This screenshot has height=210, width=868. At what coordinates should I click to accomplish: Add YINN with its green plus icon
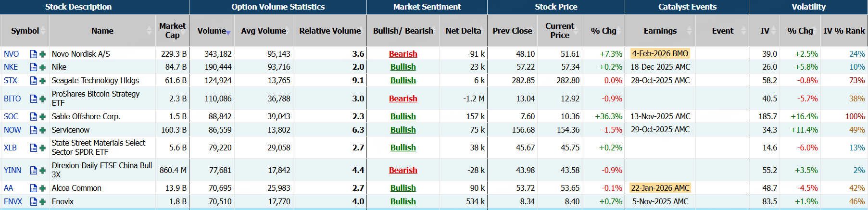coord(42,171)
